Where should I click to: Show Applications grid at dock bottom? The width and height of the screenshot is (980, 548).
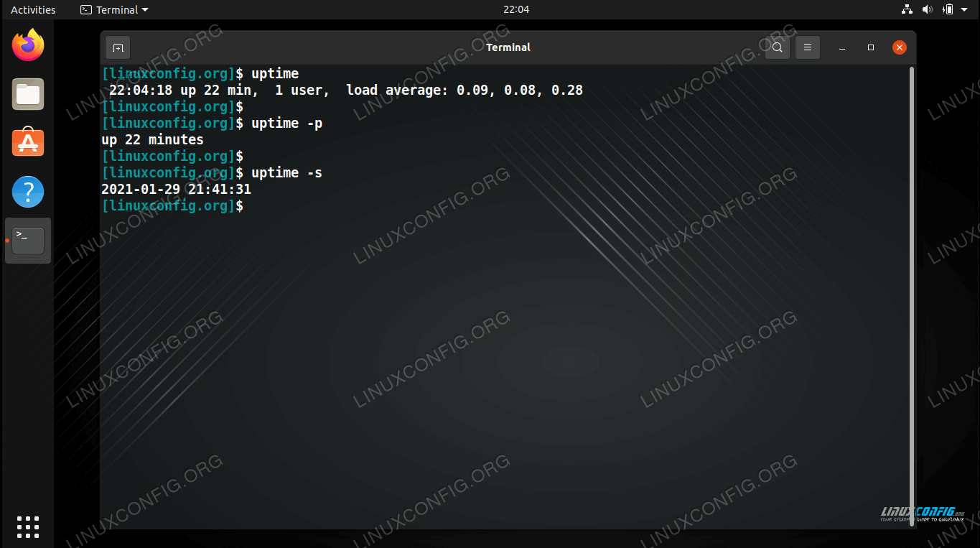[x=28, y=526]
